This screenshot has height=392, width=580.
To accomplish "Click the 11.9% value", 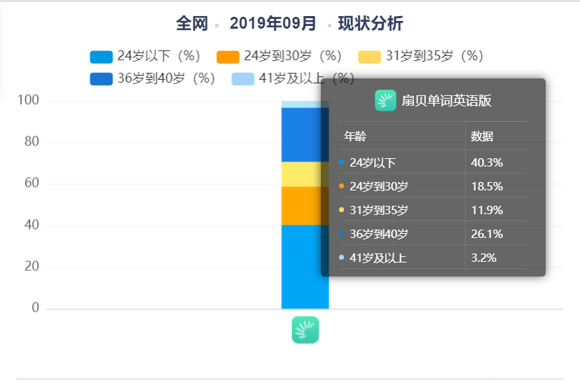I will pos(487,210).
